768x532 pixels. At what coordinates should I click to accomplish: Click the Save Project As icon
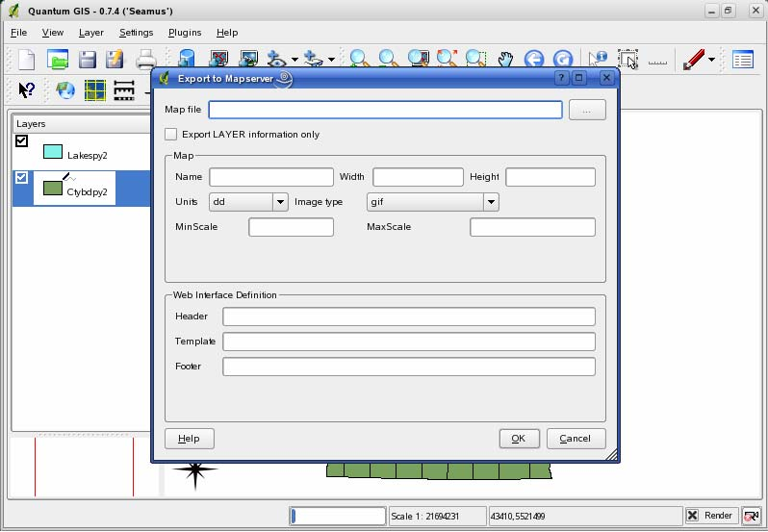115,60
